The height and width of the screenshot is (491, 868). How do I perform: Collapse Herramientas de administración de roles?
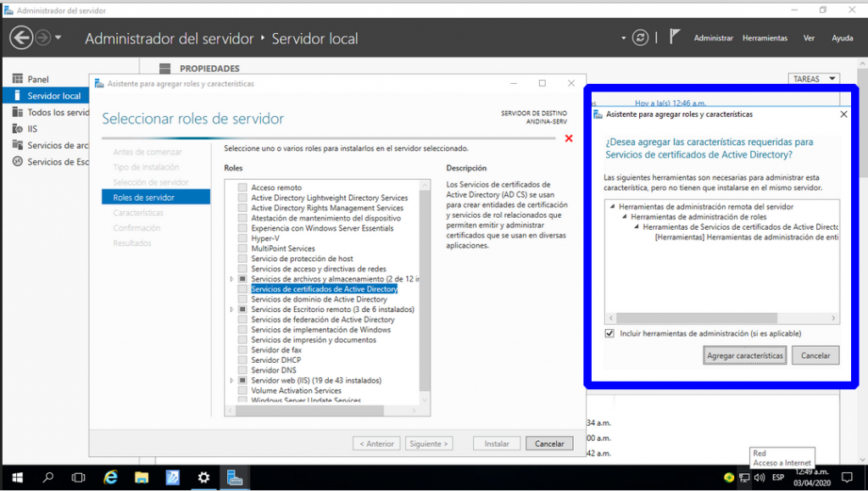click(x=625, y=217)
